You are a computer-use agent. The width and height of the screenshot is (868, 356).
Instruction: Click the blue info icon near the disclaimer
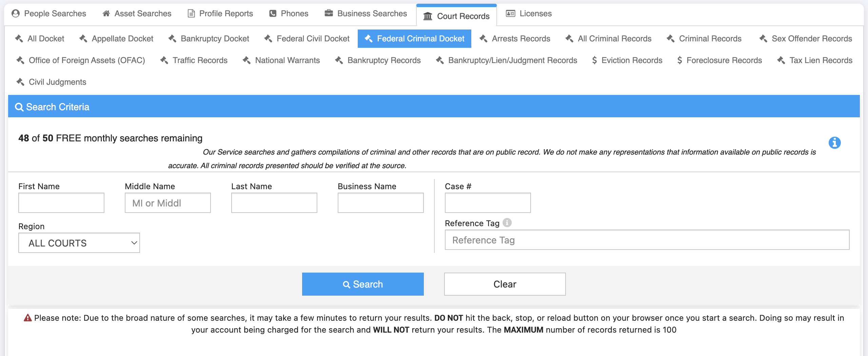[x=834, y=143]
